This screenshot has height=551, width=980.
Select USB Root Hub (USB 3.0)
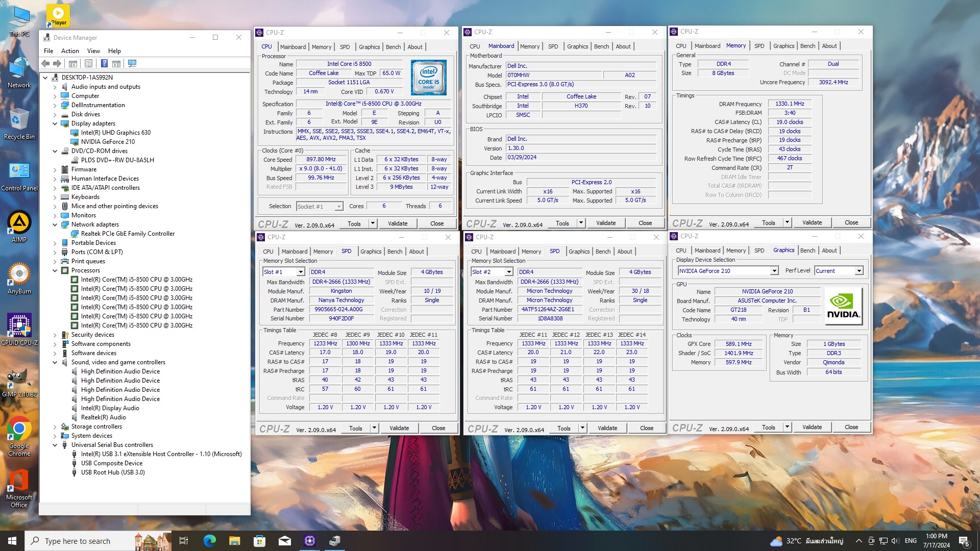point(113,472)
